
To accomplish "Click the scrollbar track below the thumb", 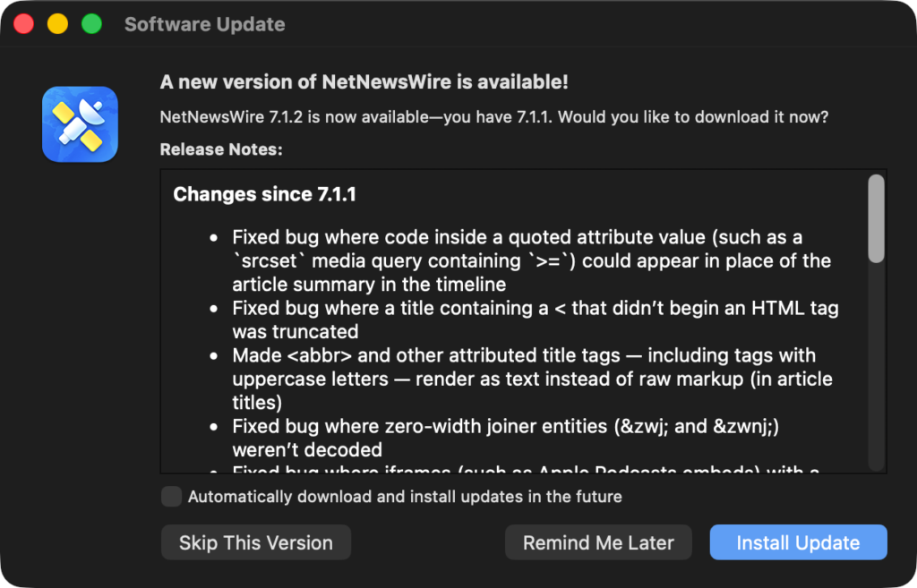I will click(x=876, y=368).
